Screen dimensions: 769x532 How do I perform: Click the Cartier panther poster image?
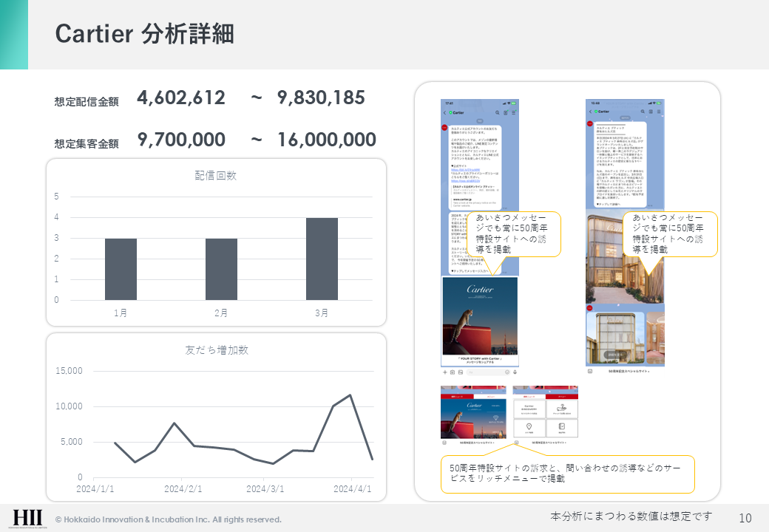(480, 316)
